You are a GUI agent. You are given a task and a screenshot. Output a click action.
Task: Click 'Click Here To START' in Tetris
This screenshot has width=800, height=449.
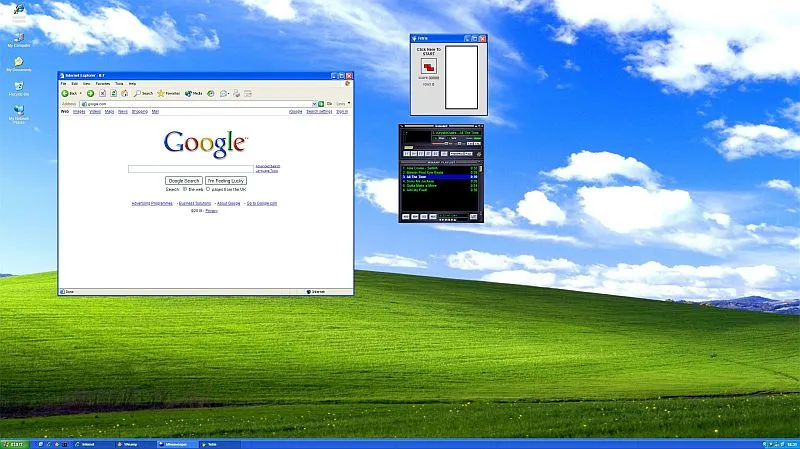(x=429, y=52)
